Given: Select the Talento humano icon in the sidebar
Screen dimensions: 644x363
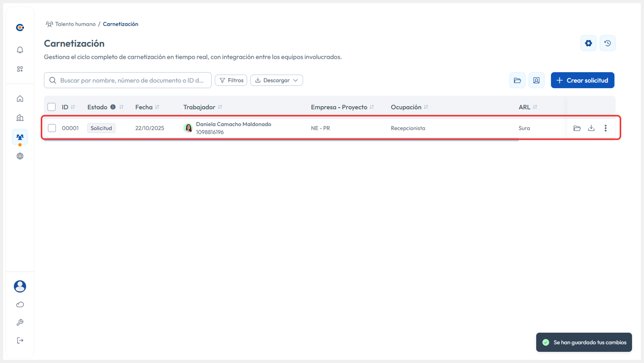Looking at the screenshot, I should (x=20, y=137).
